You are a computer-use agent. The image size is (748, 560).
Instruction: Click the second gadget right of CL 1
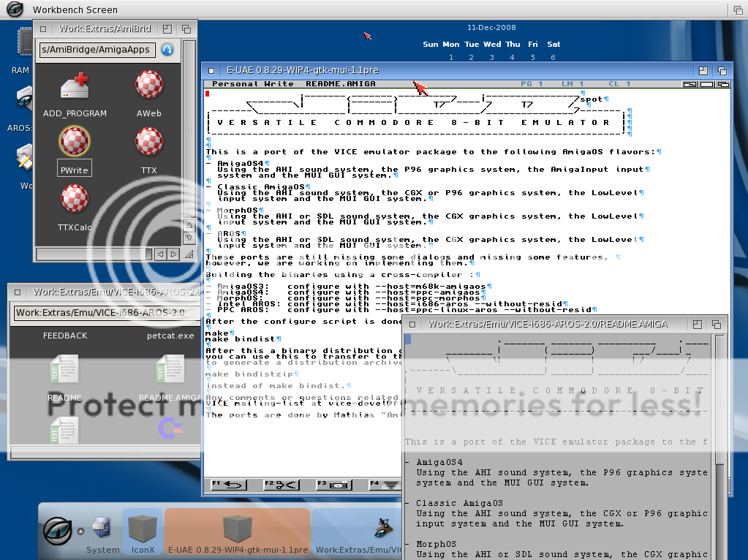tap(707, 84)
